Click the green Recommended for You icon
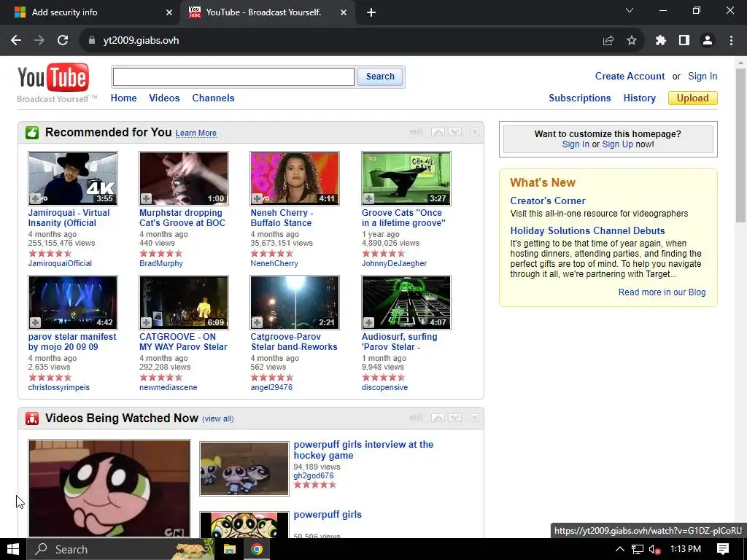Screen dimensions: 747x560 [x=32, y=133]
